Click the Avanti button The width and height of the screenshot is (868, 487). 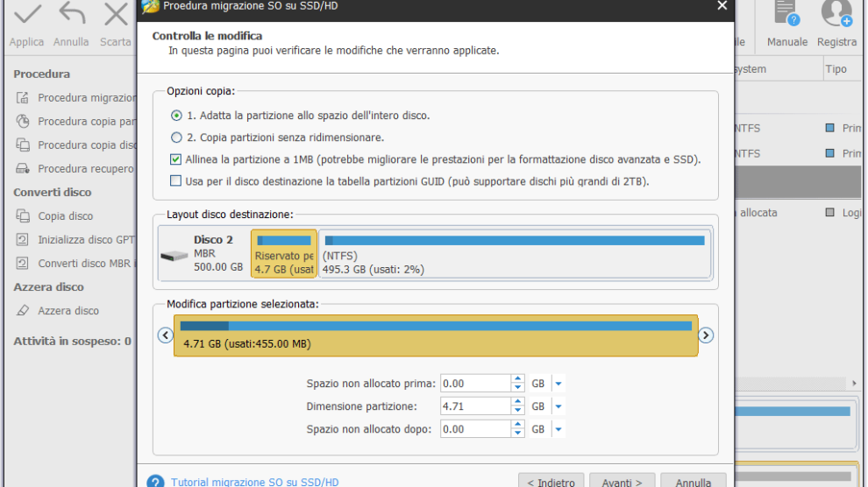coord(623,482)
